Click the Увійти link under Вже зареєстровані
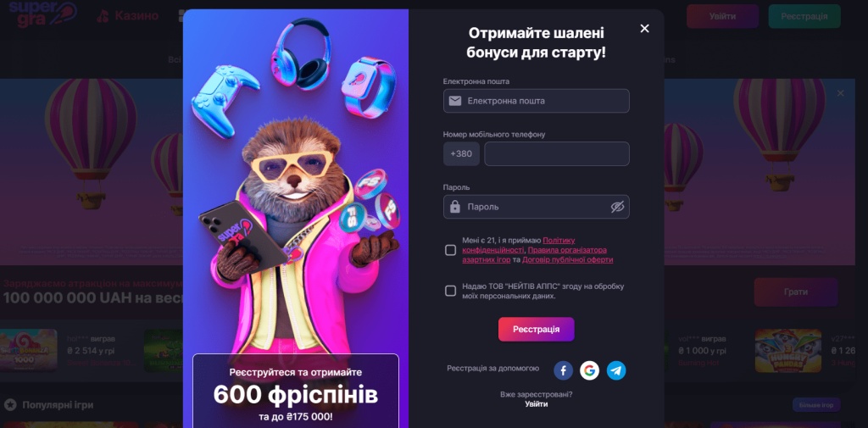The height and width of the screenshot is (428, 868). coord(537,404)
